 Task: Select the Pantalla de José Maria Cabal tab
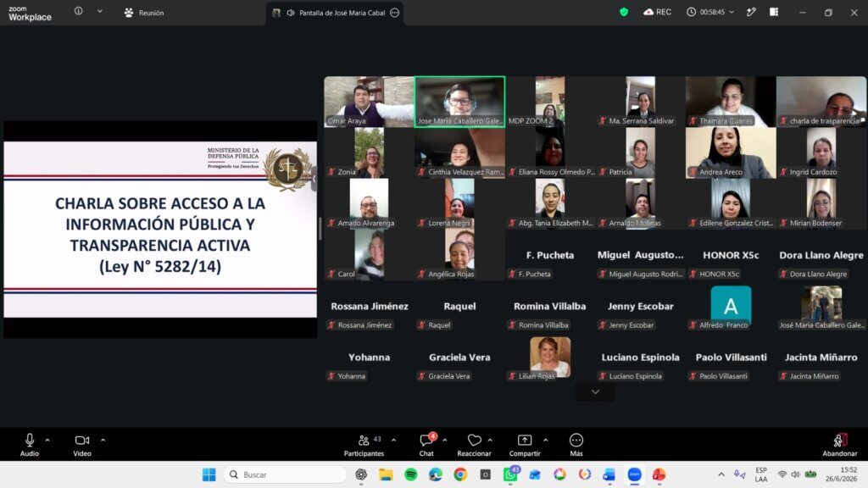[x=335, y=13]
